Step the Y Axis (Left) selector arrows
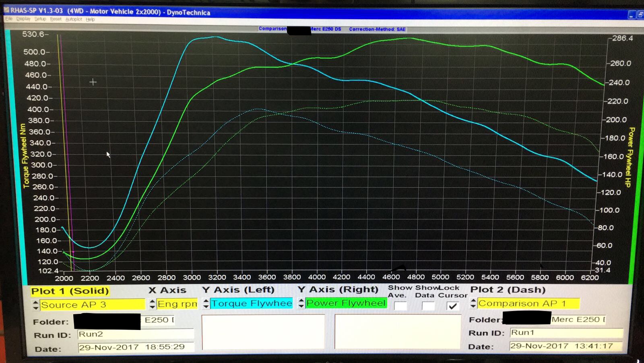Viewport: 644px width, 363px height. click(206, 303)
